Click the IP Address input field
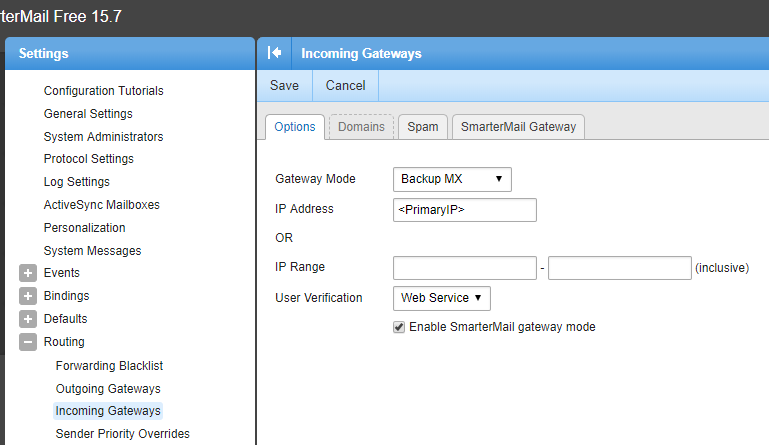 tap(465, 210)
